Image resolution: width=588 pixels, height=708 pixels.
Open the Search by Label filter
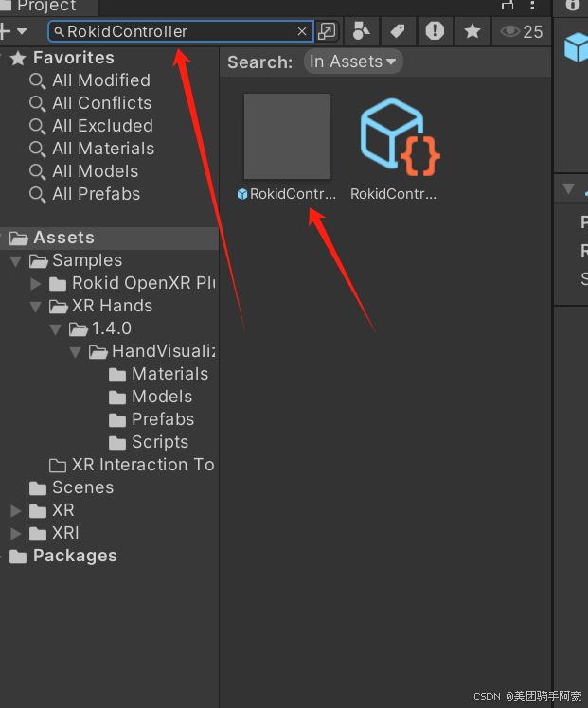[398, 31]
